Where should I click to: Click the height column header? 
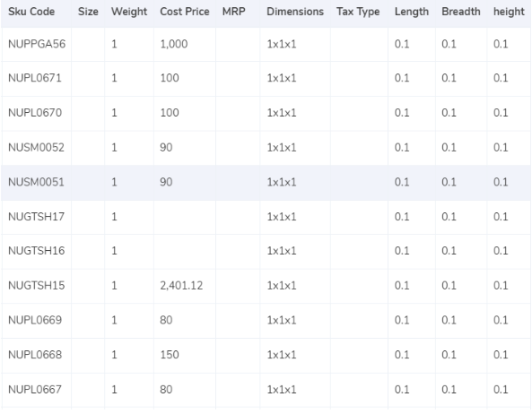(509, 12)
